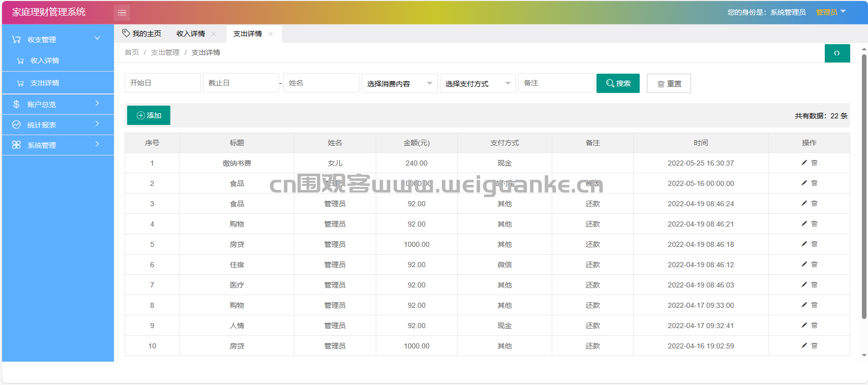The width and height of the screenshot is (868, 385).
Task: Expand the 统计报表 sidebar chevron
Action: [x=97, y=124]
